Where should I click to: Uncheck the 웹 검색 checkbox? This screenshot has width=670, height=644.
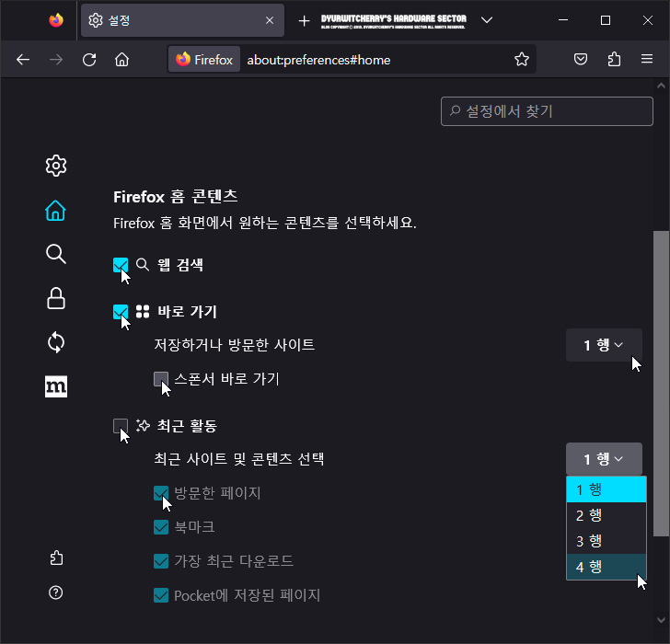point(121,265)
